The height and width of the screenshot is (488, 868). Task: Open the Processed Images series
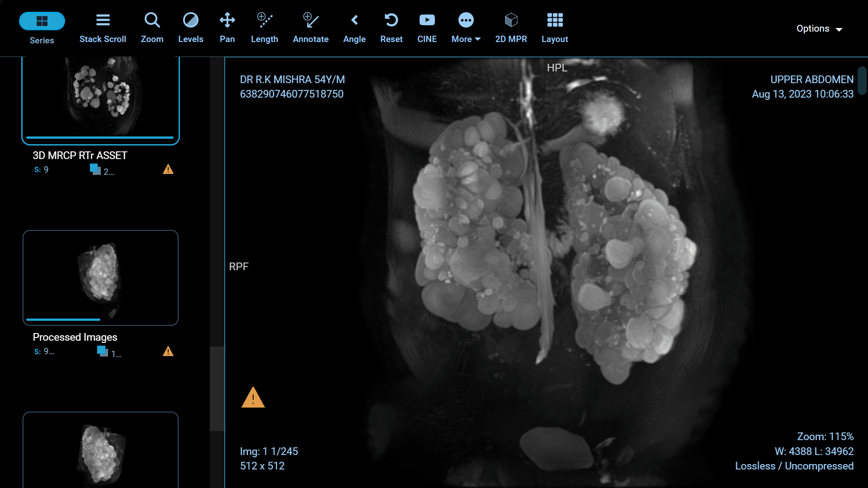100,277
